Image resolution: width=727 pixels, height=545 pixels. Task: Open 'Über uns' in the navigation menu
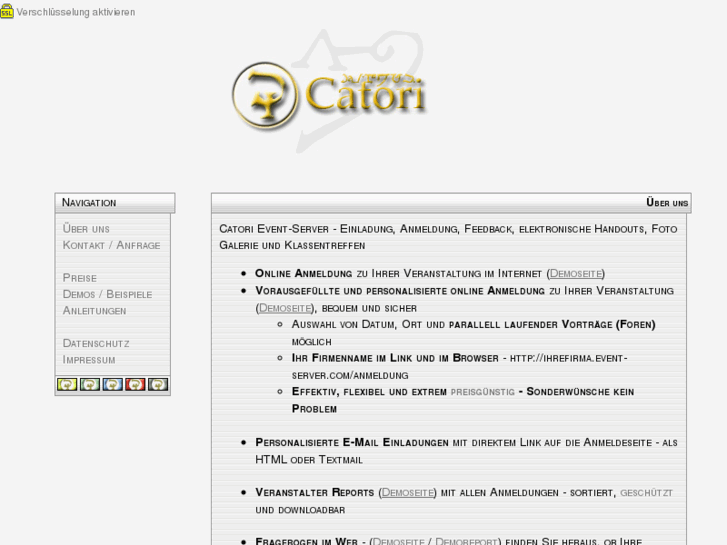pos(86,229)
